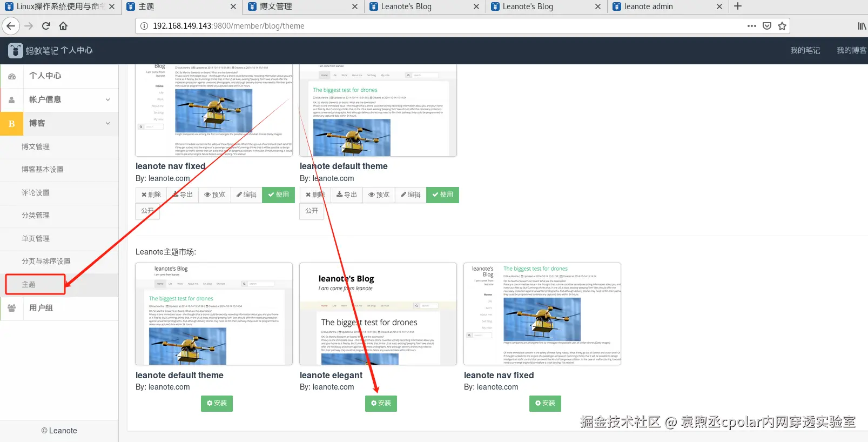The width and height of the screenshot is (868, 442).
Task: Open the page actions three-dots menu
Action: tap(751, 26)
